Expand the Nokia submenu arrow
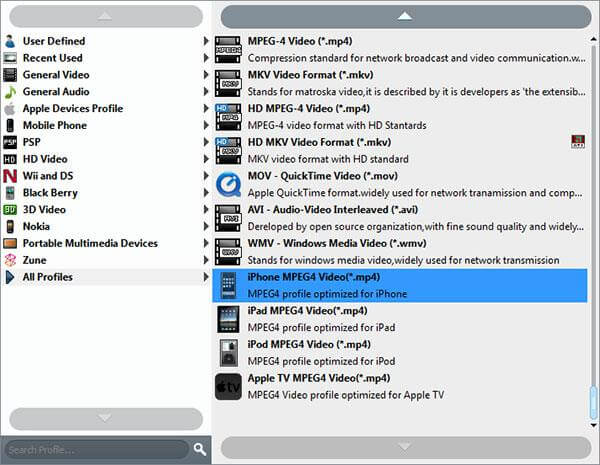Screen dimensions: 600x465 tap(206, 226)
